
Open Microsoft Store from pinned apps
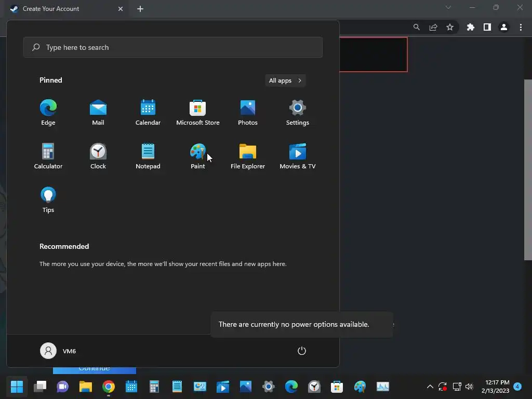pyautogui.click(x=198, y=113)
